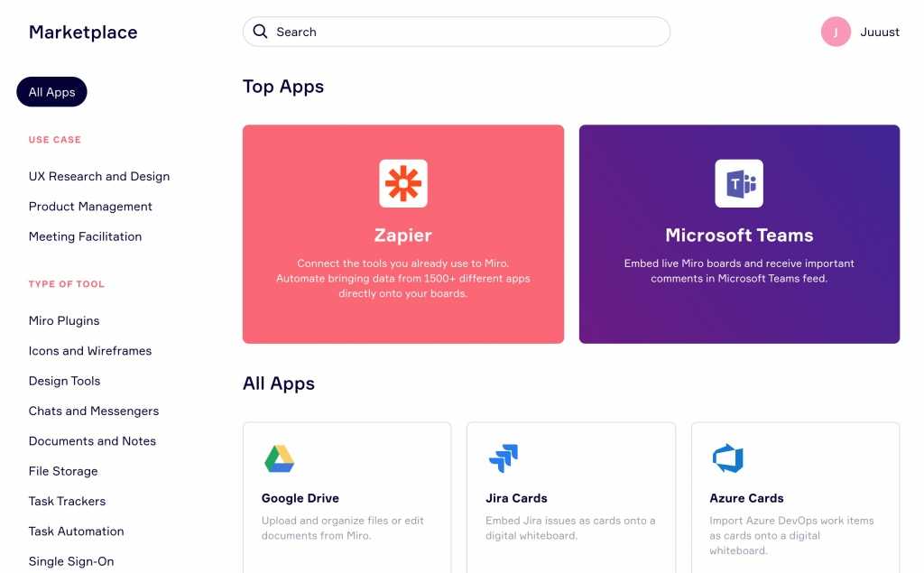Filter by Design Tools
The height and width of the screenshot is (573, 924).
pyautogui.click(x=64, y=381)
